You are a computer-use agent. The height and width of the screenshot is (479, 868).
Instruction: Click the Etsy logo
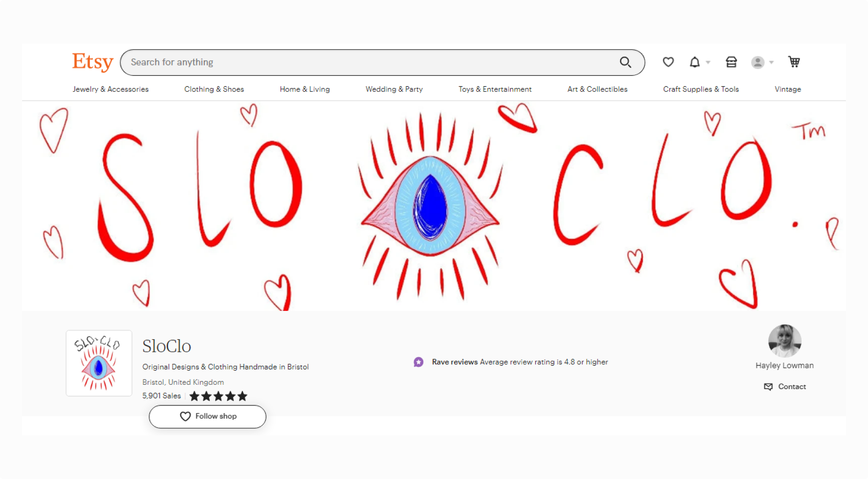(92, 62)
